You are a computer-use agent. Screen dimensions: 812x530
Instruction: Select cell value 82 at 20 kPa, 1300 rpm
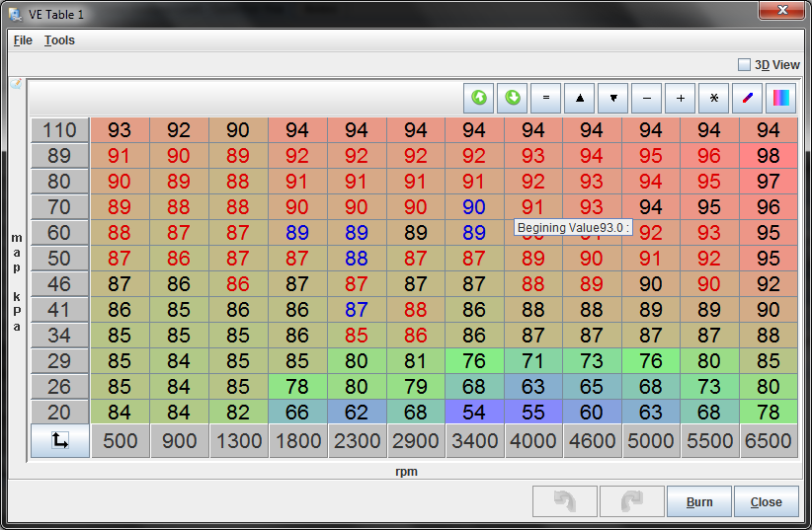click(238, 413)
